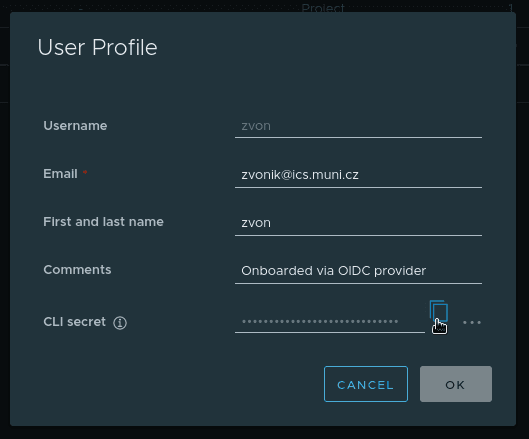Click the Onboarded via OIDC provider text
Screen dimensions: 529x439
tap(334, 271)
